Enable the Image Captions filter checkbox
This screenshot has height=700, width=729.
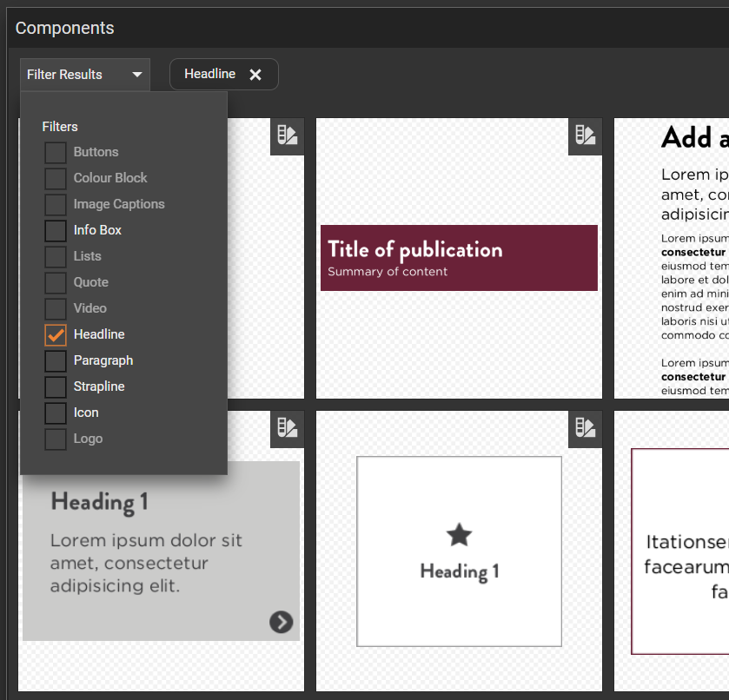tap(55, 204)
